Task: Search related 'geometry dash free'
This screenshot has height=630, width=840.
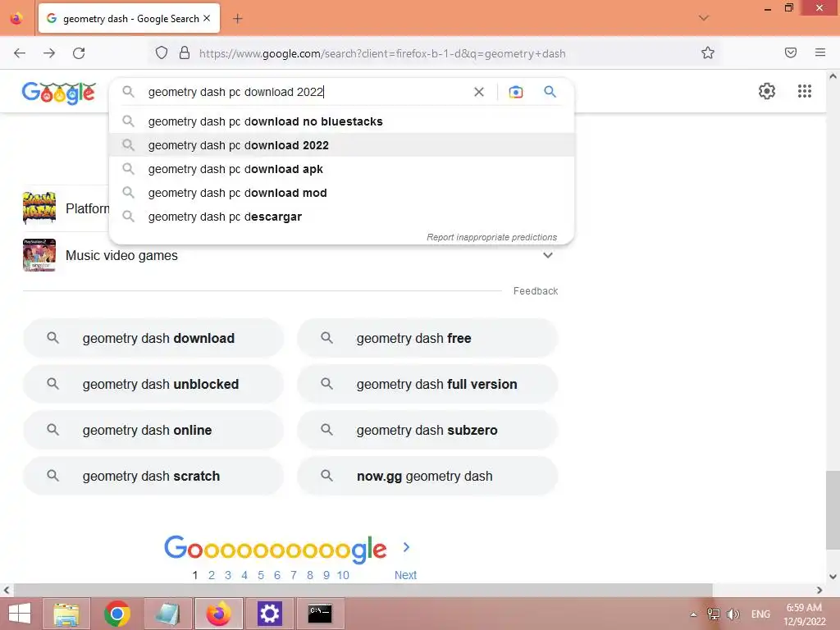Action: 427,338
